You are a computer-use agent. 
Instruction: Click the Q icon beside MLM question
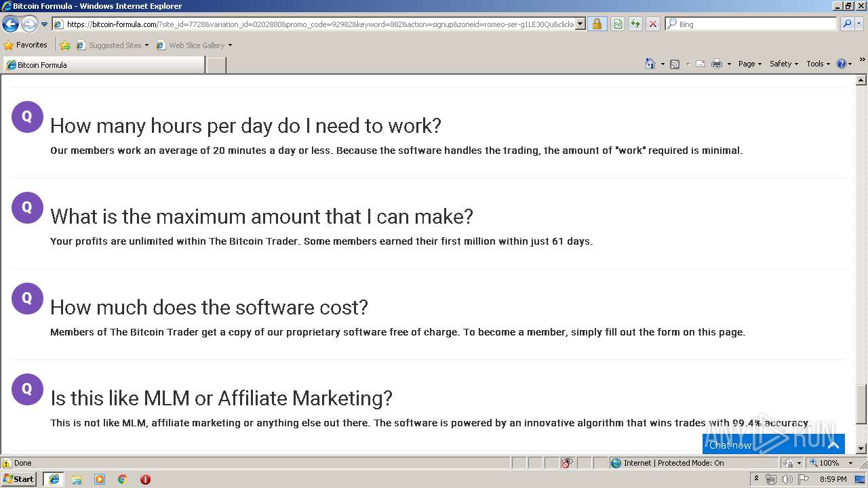coord(27,389)
